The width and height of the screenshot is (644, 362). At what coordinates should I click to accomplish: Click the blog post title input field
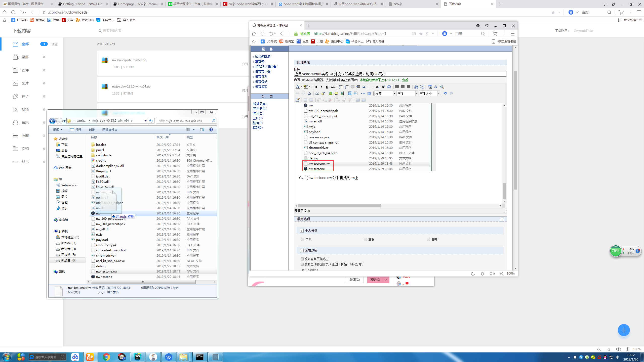coord(400,74)
